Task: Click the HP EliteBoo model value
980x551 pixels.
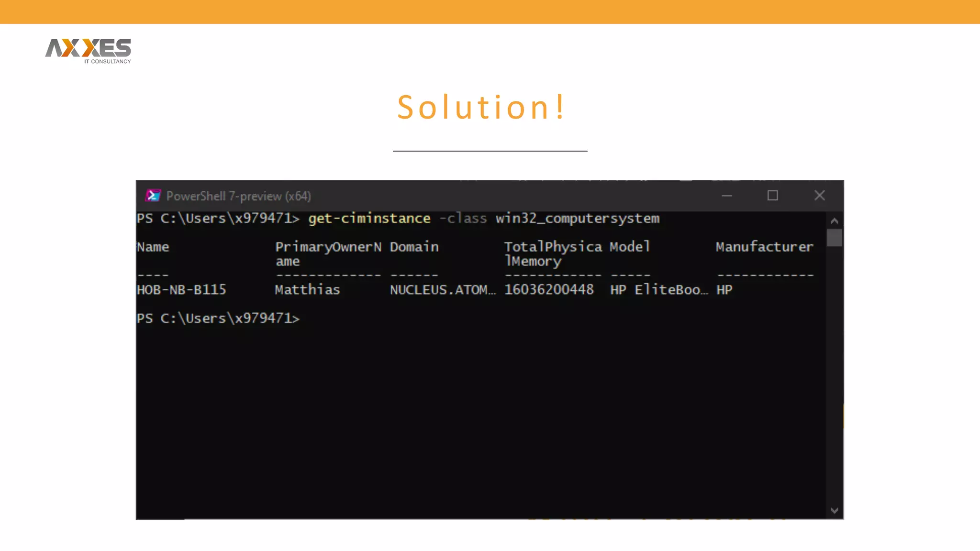Action: click(x=658, y=290)
